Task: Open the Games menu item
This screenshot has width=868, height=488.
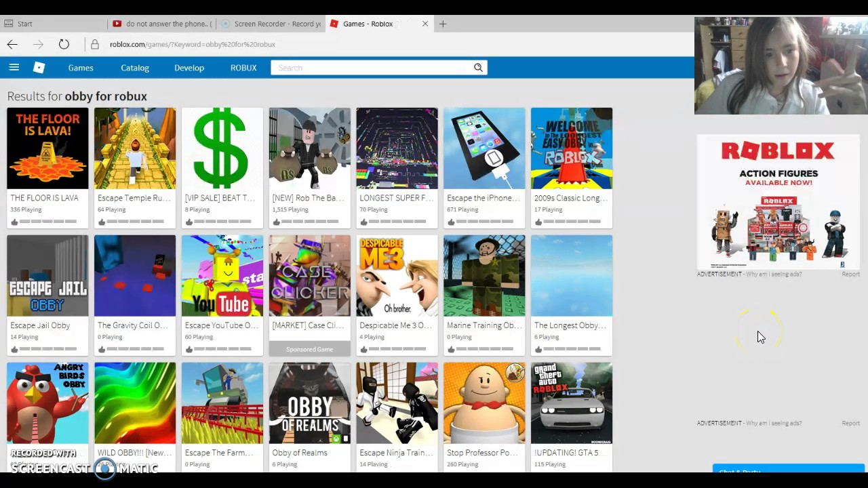Action: [x=81, y=68]
